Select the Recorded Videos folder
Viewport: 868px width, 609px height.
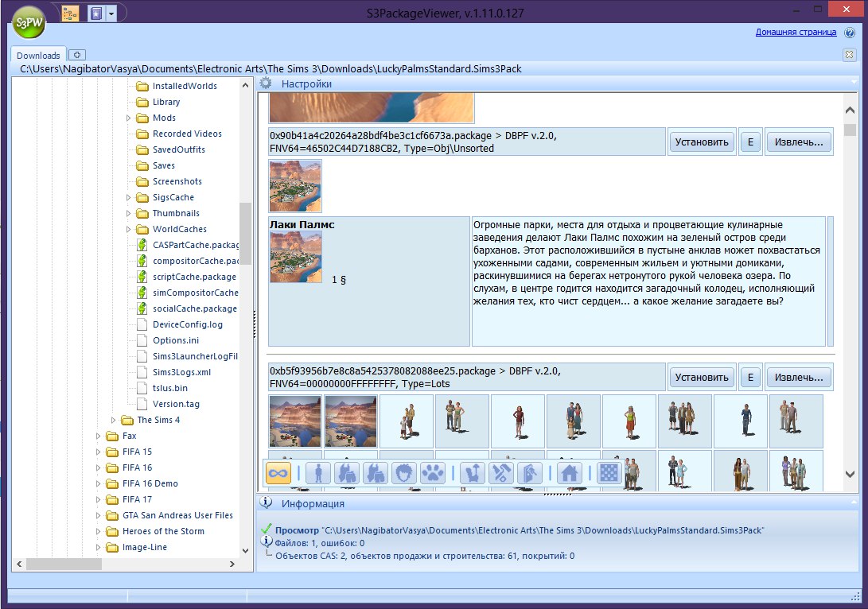[187, 134]
